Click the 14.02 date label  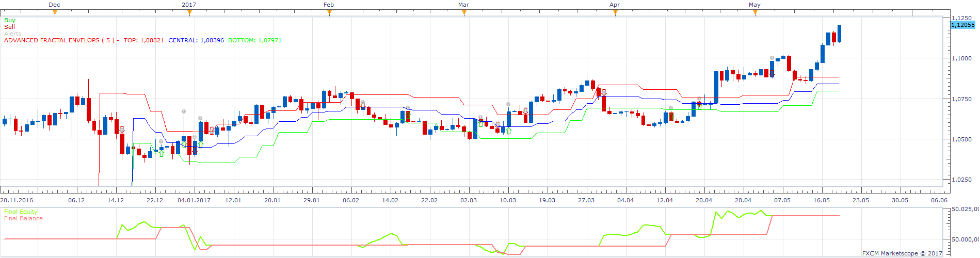tap(390, 200)
